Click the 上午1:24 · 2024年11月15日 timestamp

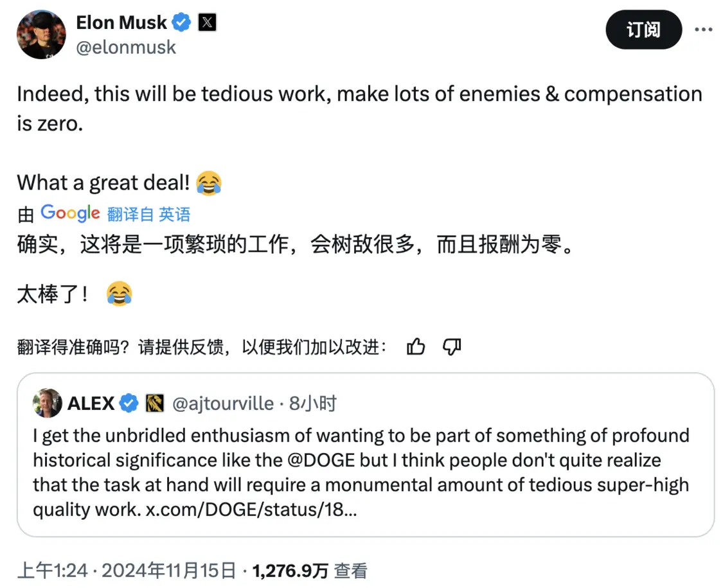pos(127,571)
